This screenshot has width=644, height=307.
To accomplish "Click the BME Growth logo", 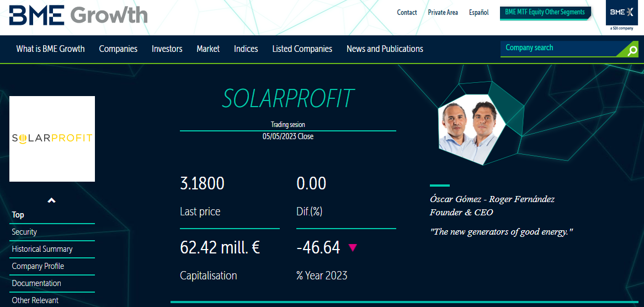I will tap(78, 15).
